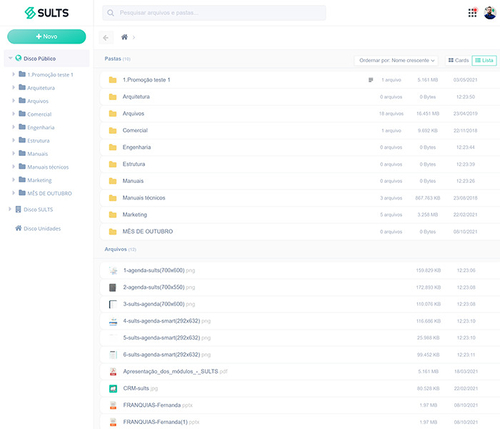
Task: Click the Novo button
Action: point(47,36)
